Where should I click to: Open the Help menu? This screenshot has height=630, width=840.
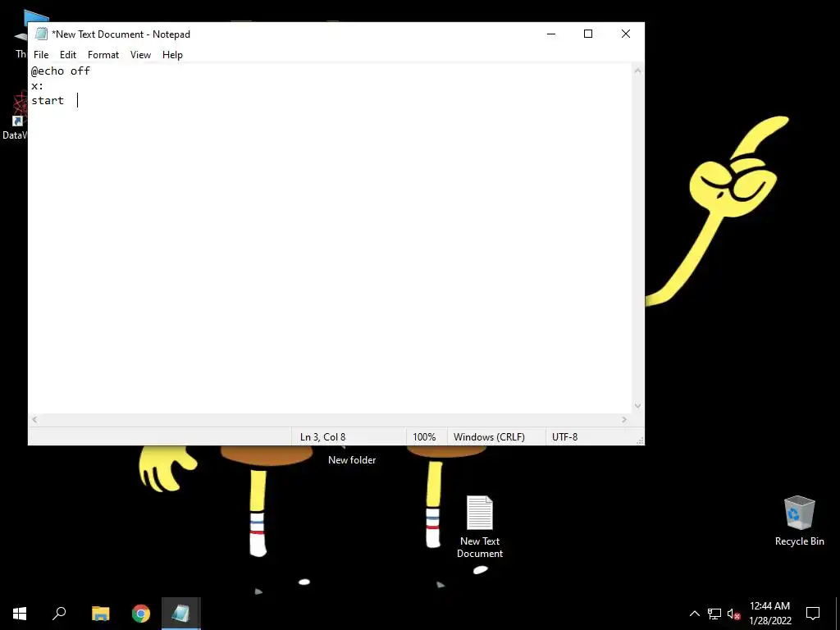(x=172, y=55)
